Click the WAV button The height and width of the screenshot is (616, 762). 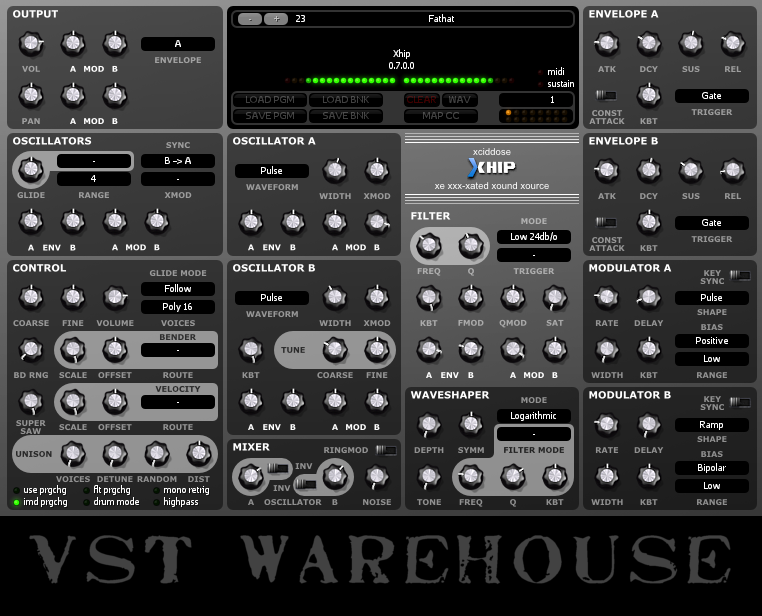click(x=459, y=100)
